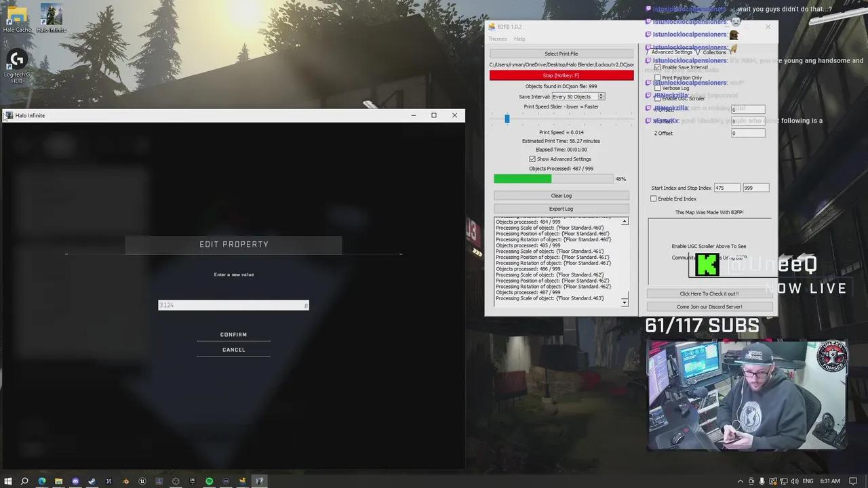Click the streamer webcam thumbnail

click(x=747, y=394)
